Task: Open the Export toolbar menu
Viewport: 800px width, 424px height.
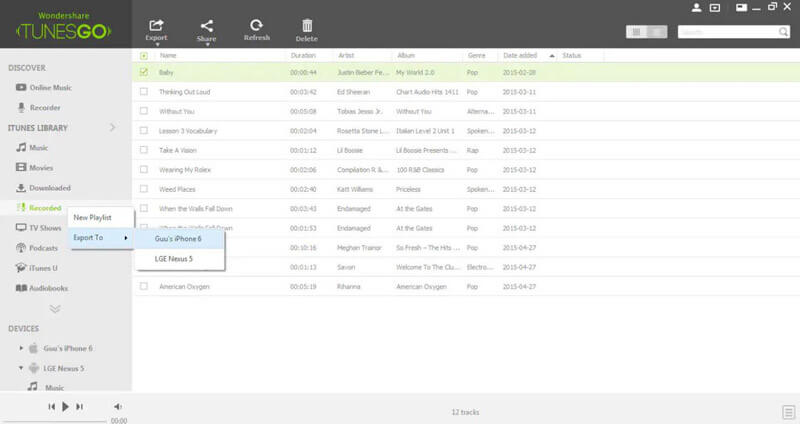Action: point(156,31)
